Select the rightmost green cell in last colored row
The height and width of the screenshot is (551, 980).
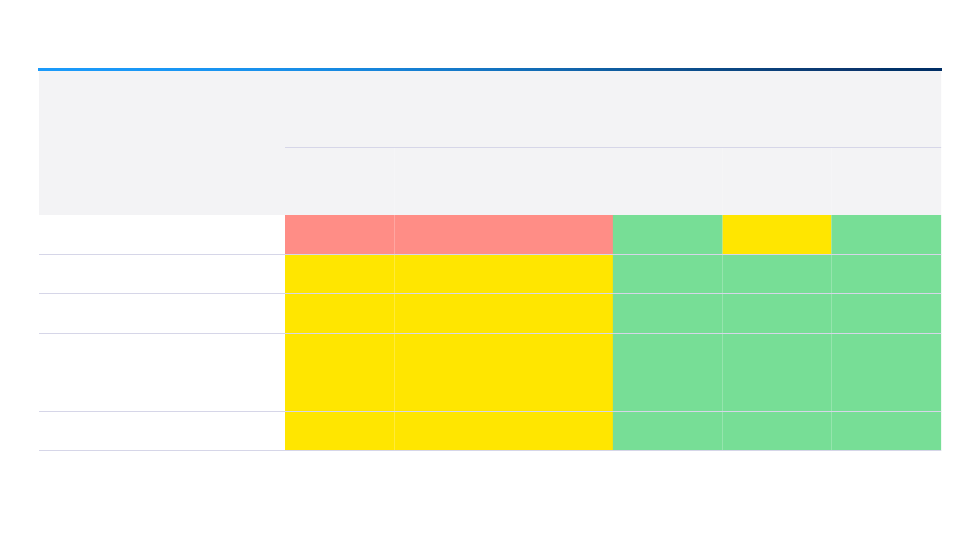click(x=886, y=431)
